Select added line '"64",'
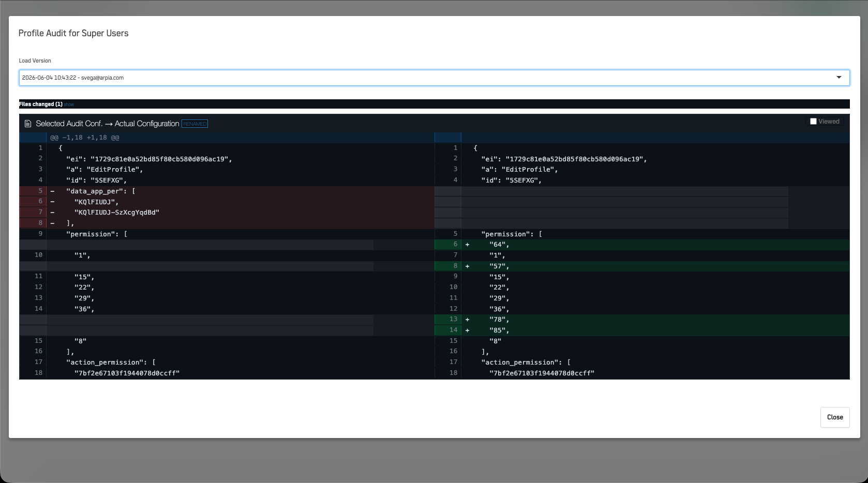The height and width of the screenshot is (483, 868). 499,245
